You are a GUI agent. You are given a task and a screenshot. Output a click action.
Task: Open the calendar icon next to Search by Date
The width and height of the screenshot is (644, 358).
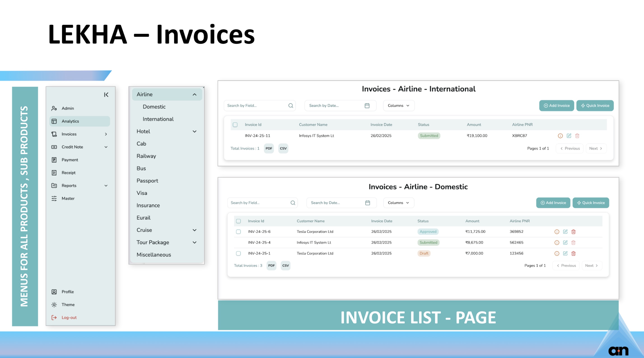coord(367,105)
